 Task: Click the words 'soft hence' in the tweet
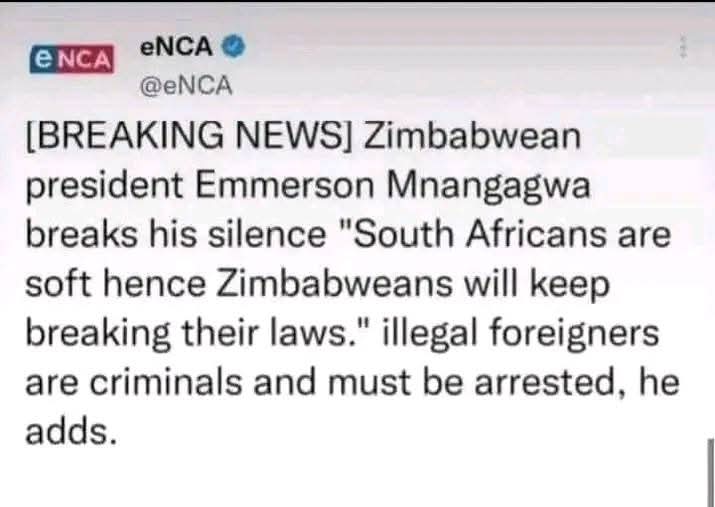tap(116, 284)
